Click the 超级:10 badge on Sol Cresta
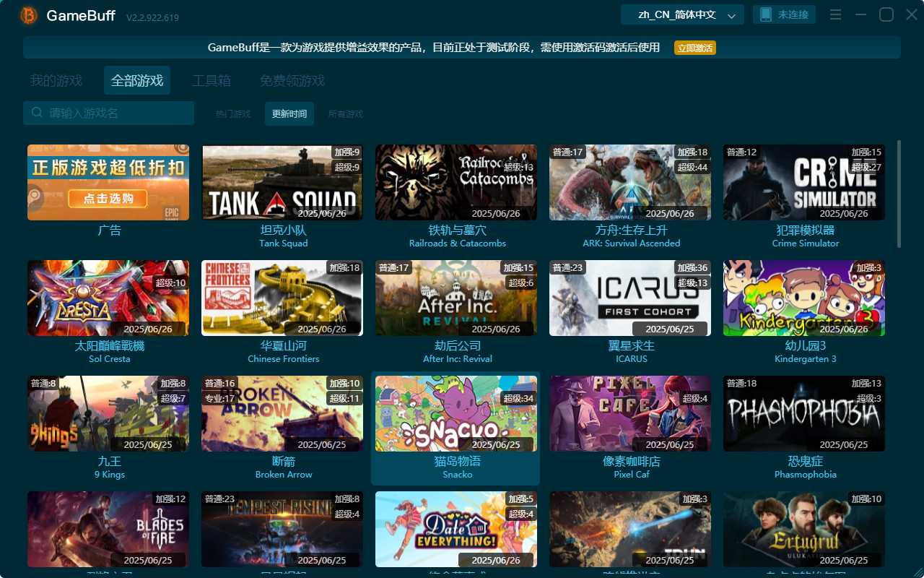 tap(170, 283)
